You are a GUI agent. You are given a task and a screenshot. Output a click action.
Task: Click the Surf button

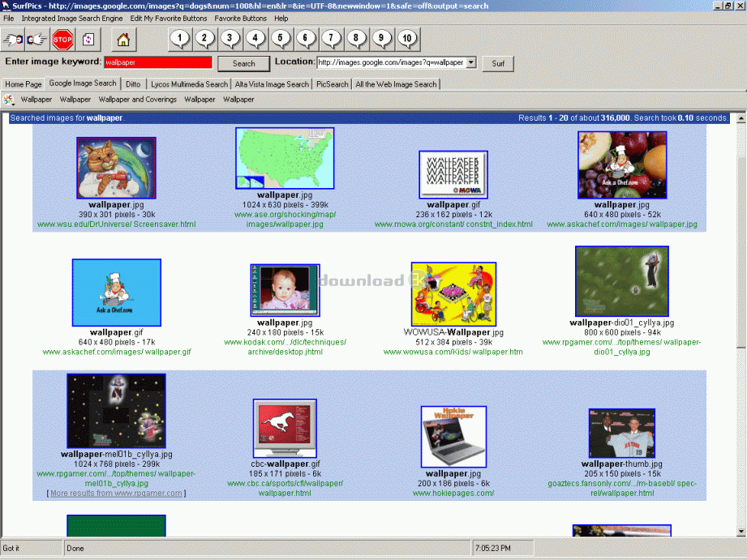point(497,63)
